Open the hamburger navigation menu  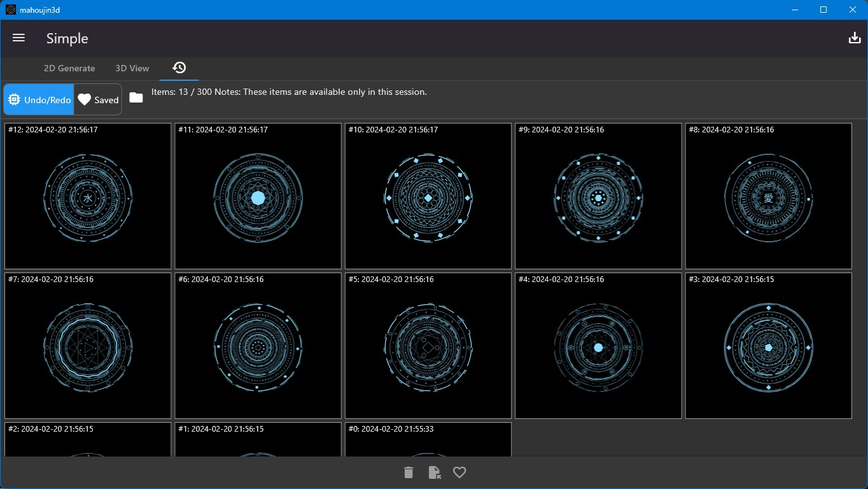tap(18, 38)
